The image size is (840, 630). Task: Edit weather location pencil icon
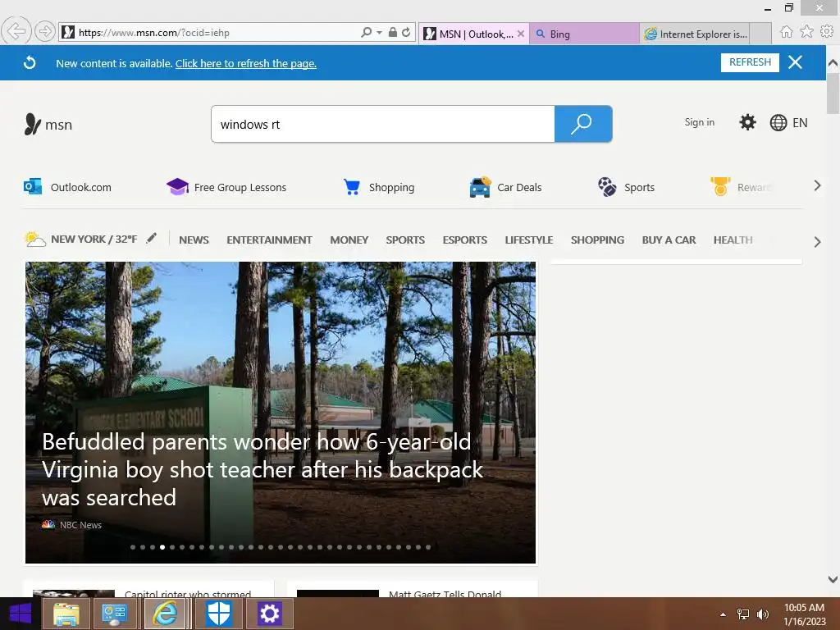pos(152,238)
